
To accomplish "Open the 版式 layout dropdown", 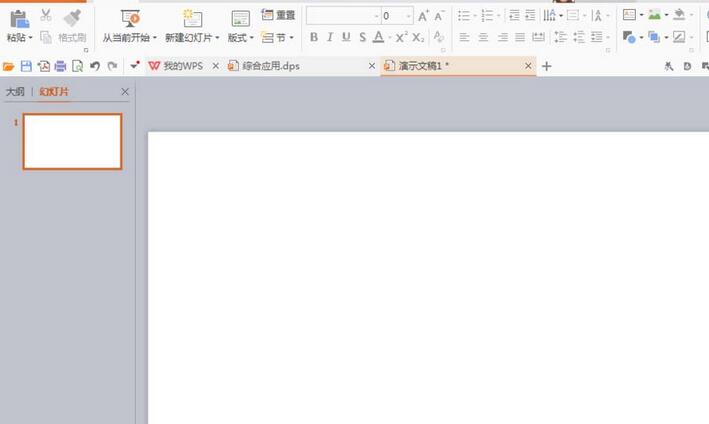I will coord(240,38).
